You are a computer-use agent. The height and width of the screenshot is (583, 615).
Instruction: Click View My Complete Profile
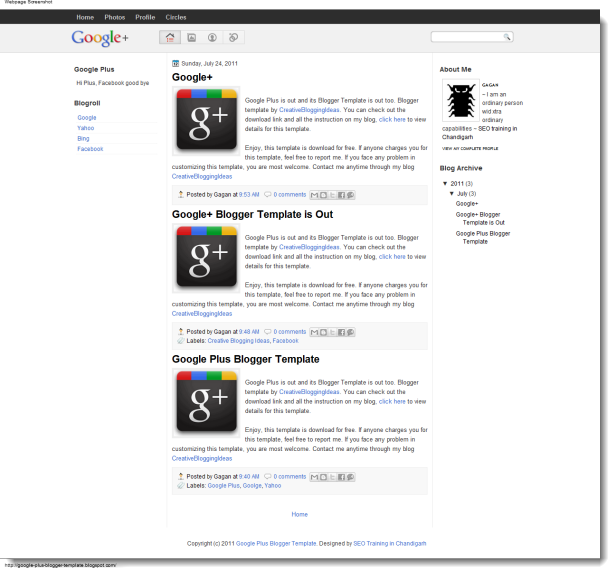(470, 149)
